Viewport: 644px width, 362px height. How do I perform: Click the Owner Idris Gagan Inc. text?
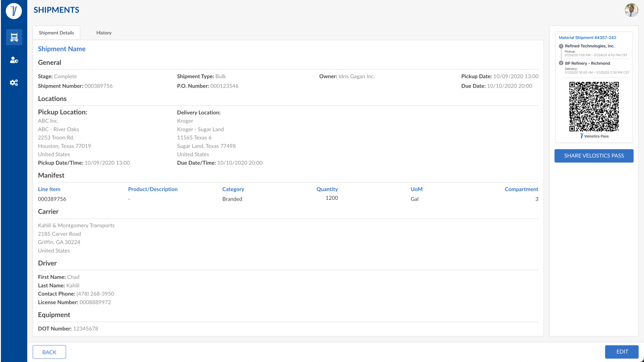[347, 76]
